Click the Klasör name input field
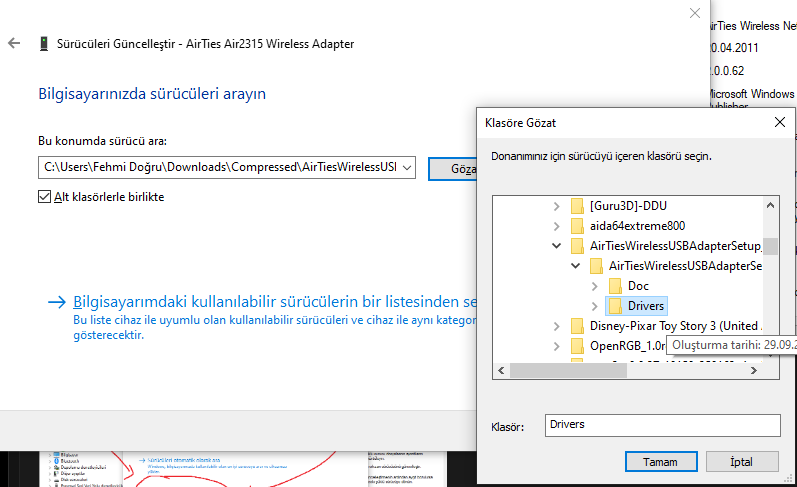The image size is (797, 487). point(663,425)
